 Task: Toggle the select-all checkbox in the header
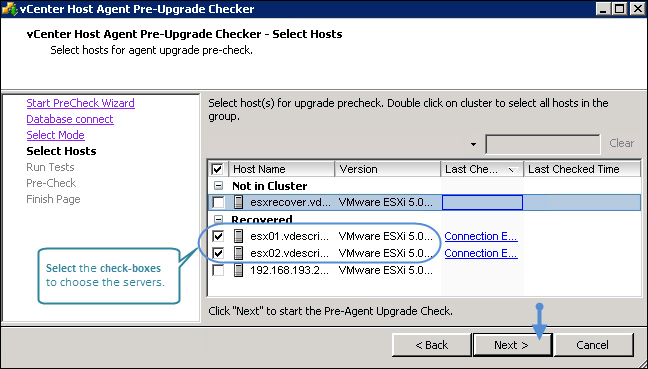click(x=217, y=169)
